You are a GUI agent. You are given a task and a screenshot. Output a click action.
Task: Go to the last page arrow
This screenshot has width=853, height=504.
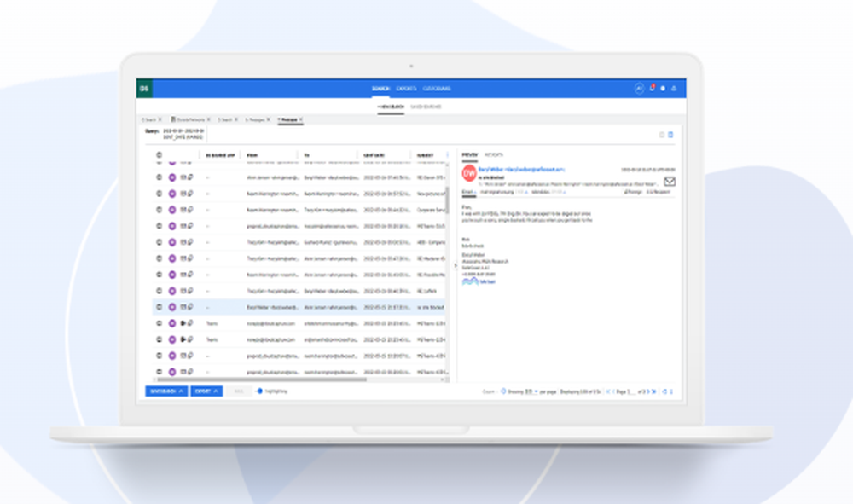click(654, 391)
